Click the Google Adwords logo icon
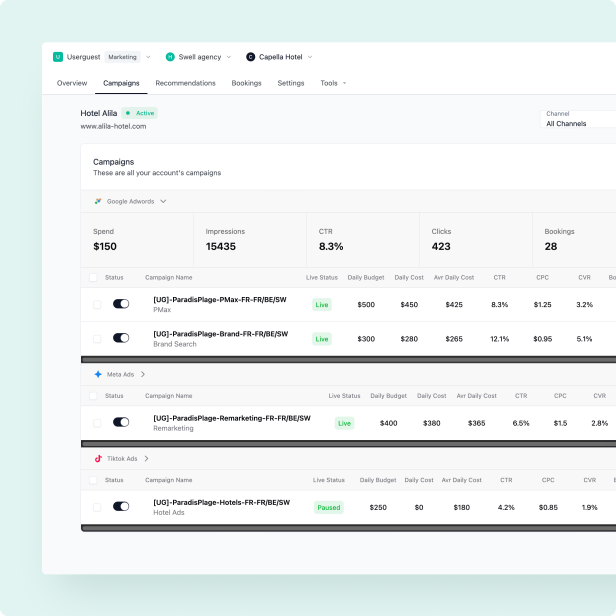This screenshot has height=616, width=616. pos(98,201)
